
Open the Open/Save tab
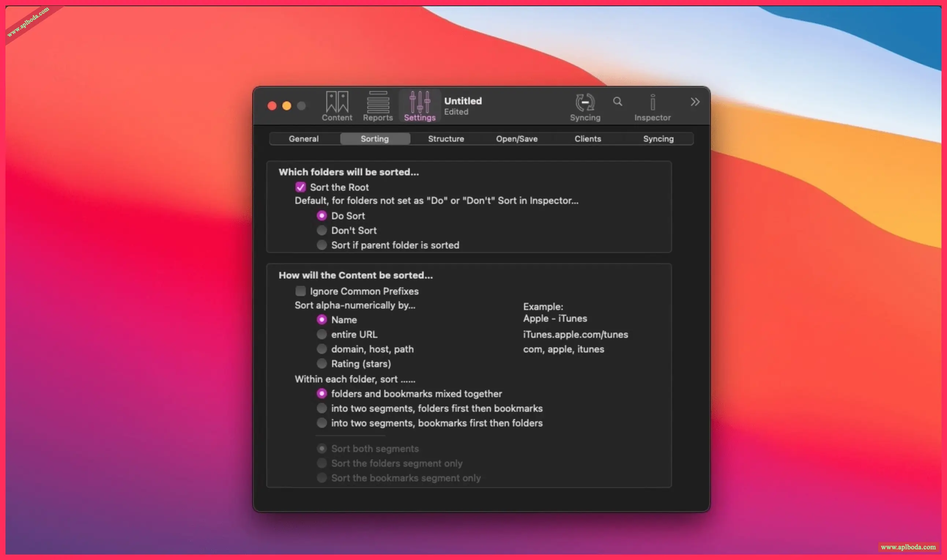coord(516,139)
